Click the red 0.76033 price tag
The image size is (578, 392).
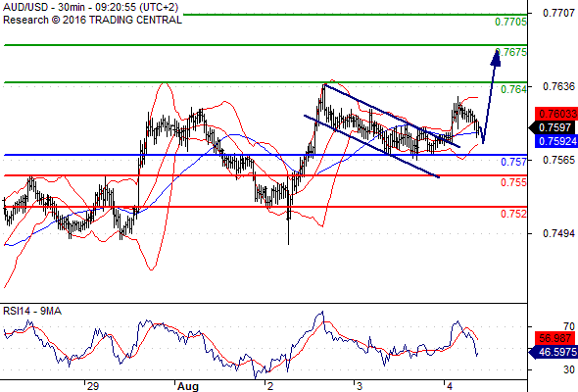coord(556,114)
